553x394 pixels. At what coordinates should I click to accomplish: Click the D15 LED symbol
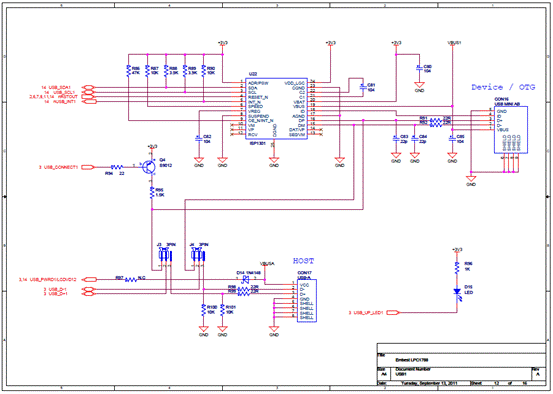457,292
